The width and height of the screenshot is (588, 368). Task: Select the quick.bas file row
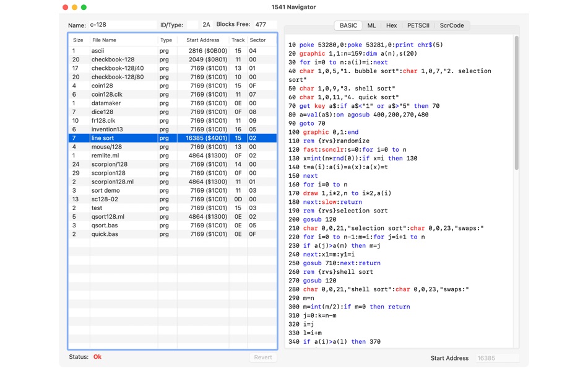pyautogui.click(x=173, y=234)
